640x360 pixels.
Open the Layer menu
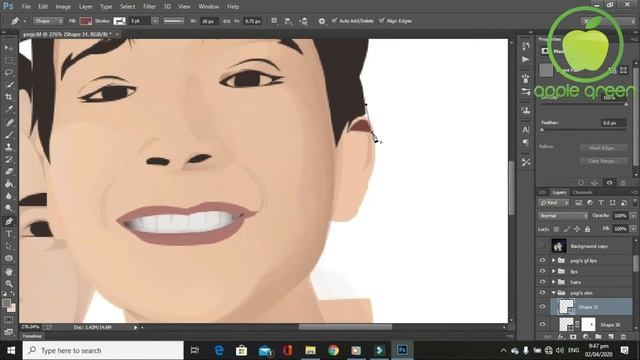(x=85, y=7)
